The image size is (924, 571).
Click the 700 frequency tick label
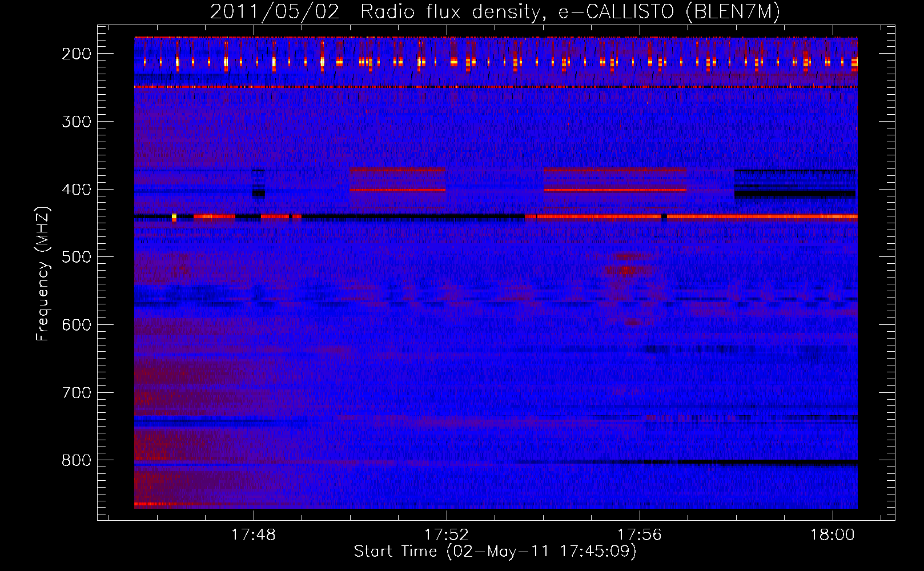click(77, 393)
